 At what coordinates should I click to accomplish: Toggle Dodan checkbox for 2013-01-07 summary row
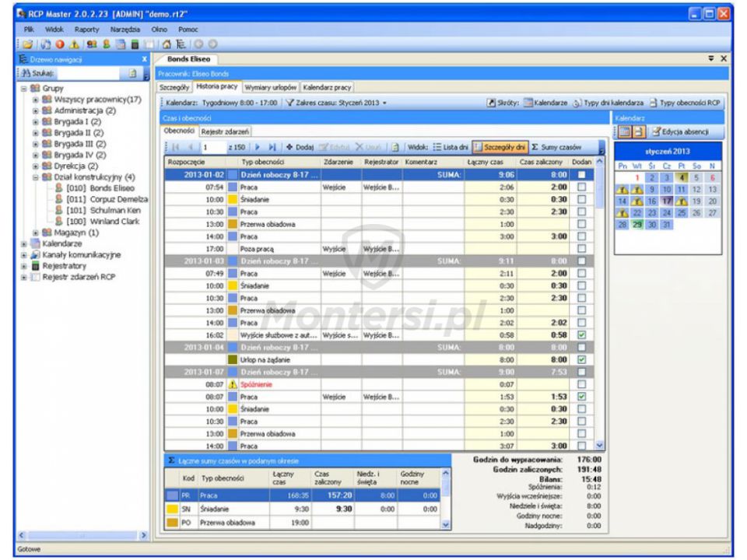point(582,373)
